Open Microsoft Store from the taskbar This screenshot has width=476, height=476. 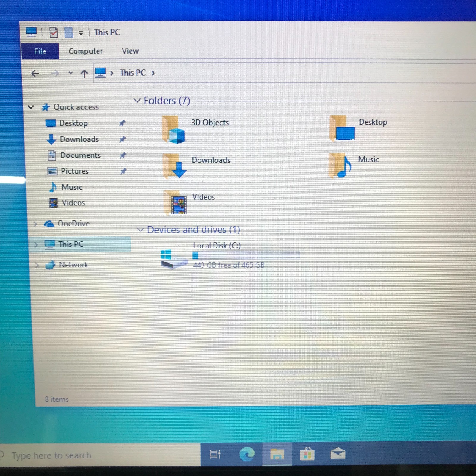pyautogui.click(x=307, y=454)
